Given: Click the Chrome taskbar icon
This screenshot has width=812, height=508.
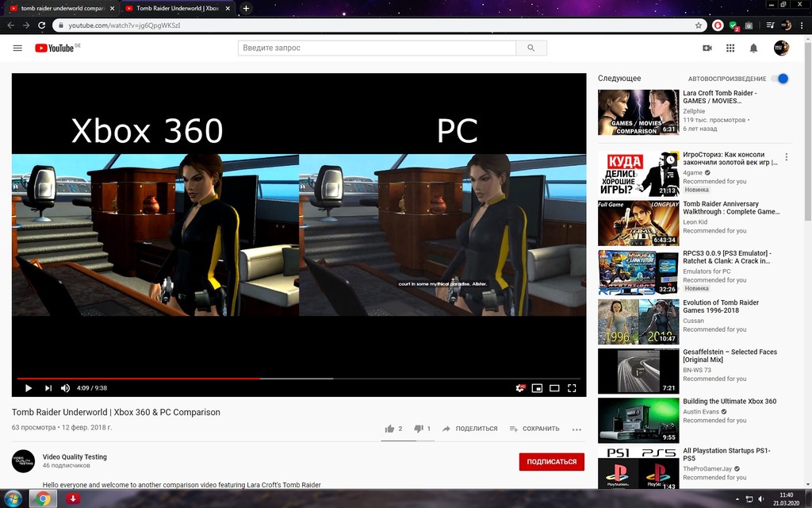Looking at the screenshot, I should (x=43, y=498).
